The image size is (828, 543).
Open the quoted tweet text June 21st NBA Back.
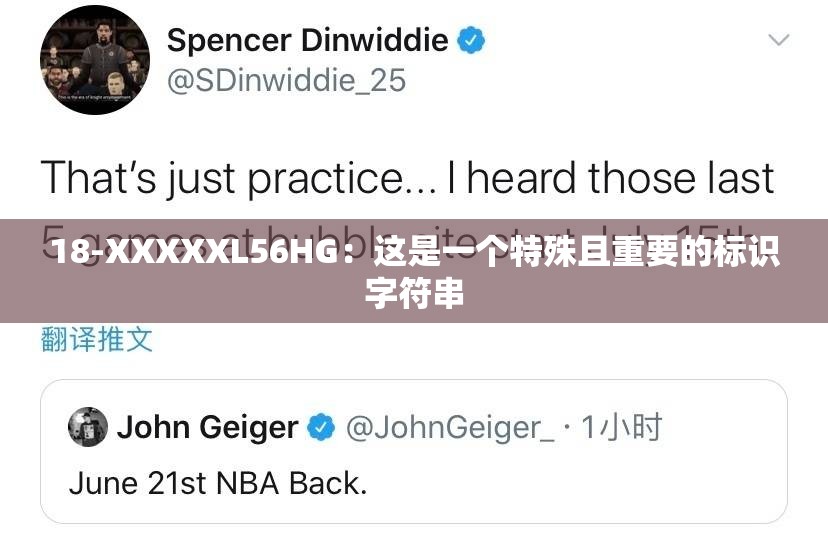click(x=218, y=483)
